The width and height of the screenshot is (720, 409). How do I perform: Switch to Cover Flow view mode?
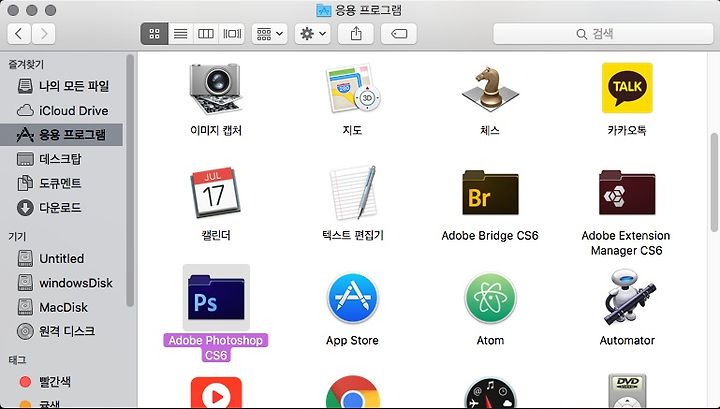(x=232, y=34)
